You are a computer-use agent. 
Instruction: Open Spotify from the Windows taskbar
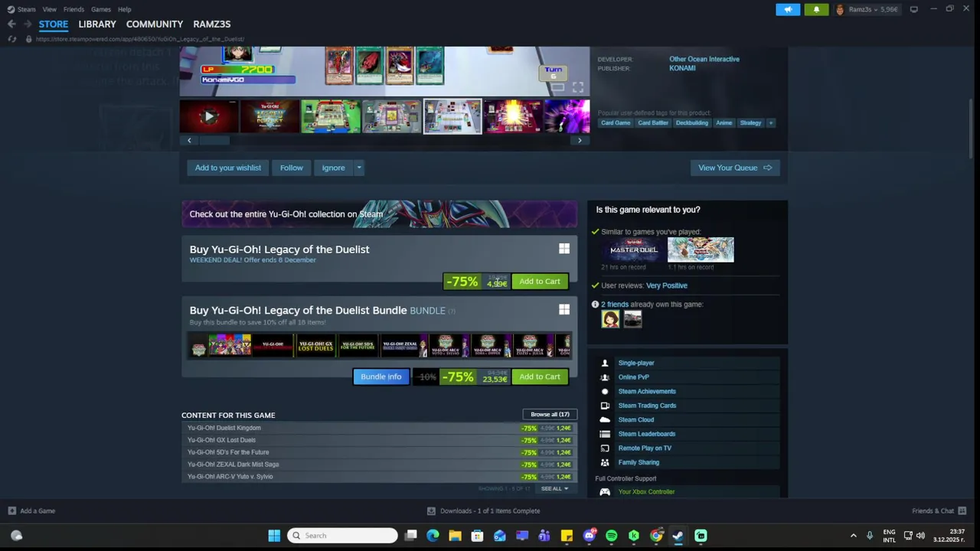click(611, 536)
